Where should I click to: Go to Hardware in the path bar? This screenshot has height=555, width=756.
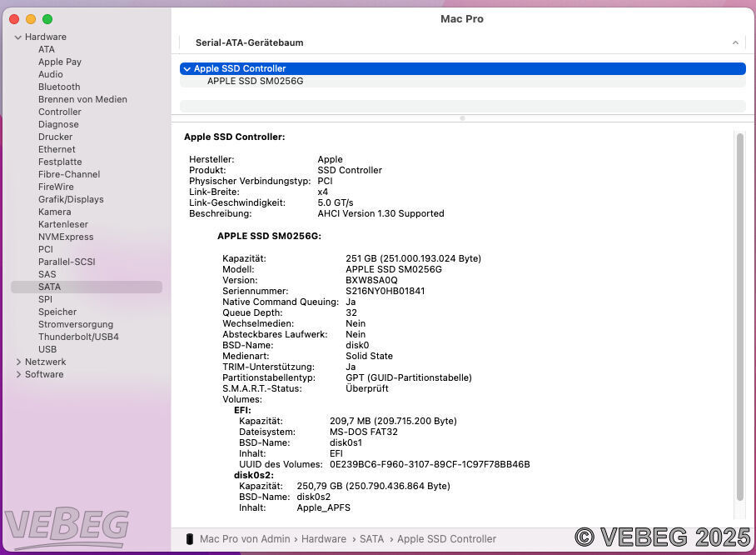(324, 539)
